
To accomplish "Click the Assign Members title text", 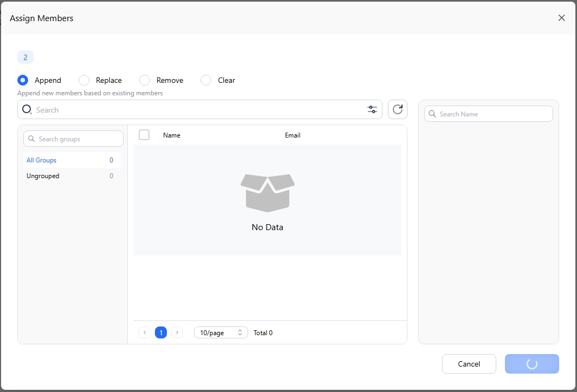I will pyautogui.click(x=42, y=18).
